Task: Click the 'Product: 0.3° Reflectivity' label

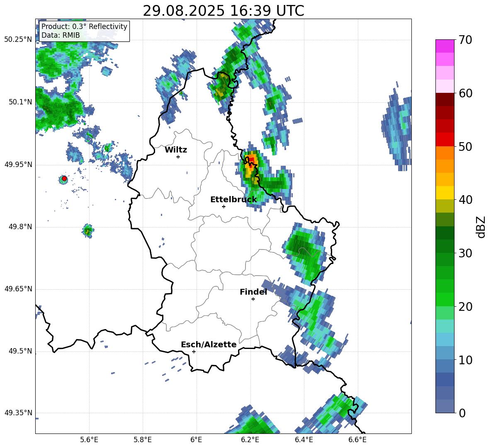Action: (x=84, y=26)
